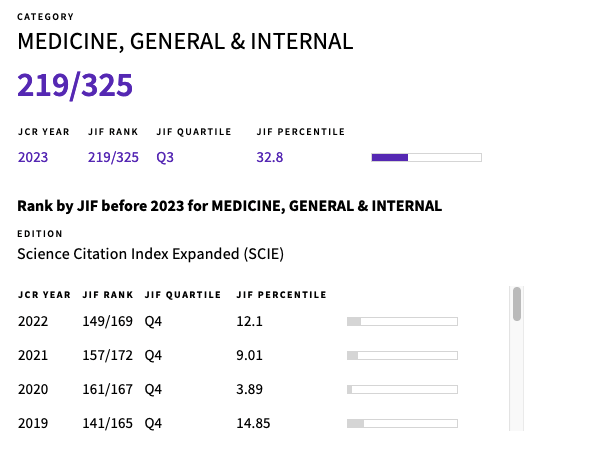This screenshot has height=457, width=609.
Task: Click the 141/165 rank for 2019
Action: [x=108, y=423]
